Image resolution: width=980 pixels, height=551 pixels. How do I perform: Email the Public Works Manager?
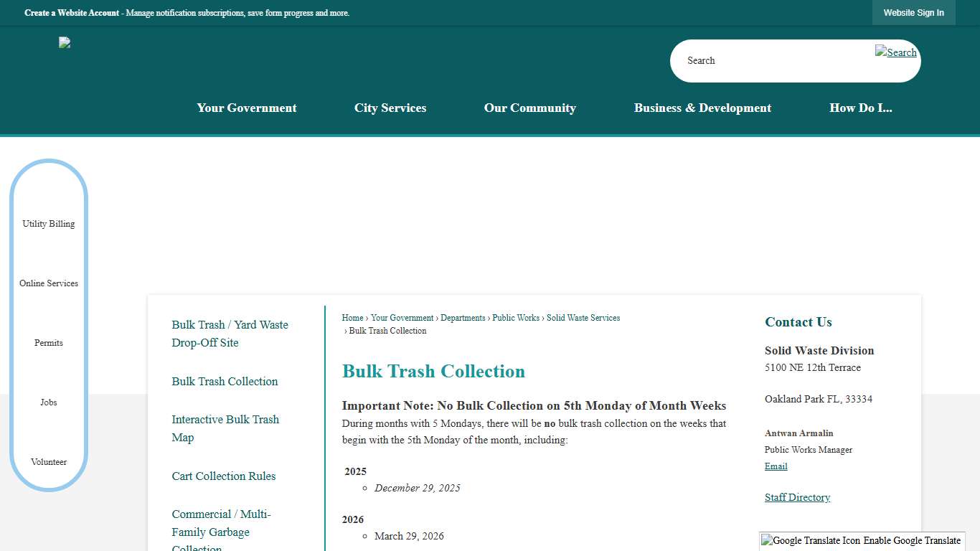tap(776, 466)
